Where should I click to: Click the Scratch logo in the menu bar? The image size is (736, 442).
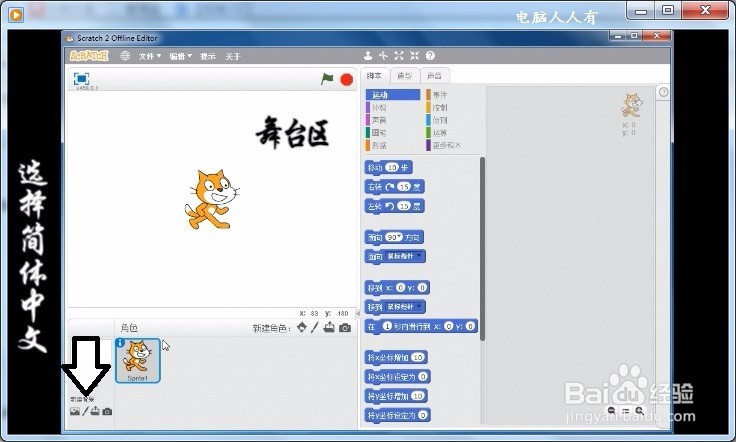pos(89,56)
